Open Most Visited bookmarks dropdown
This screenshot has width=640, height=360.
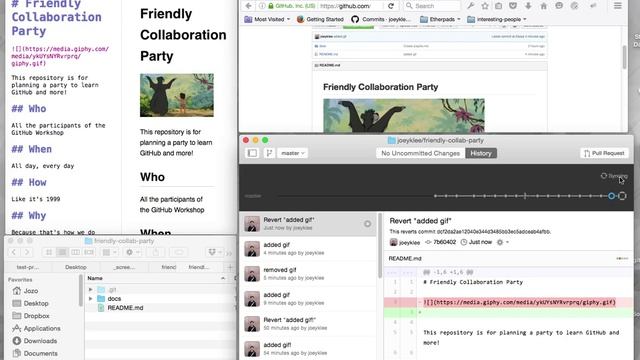(267, 19)
